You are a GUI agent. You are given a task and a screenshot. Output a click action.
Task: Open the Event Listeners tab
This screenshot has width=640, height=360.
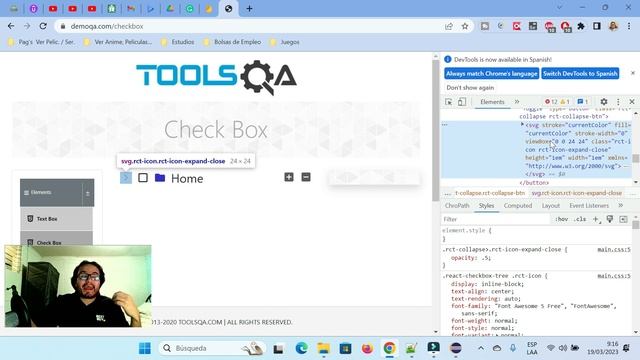pyautogui.click(x=589, y=205)
